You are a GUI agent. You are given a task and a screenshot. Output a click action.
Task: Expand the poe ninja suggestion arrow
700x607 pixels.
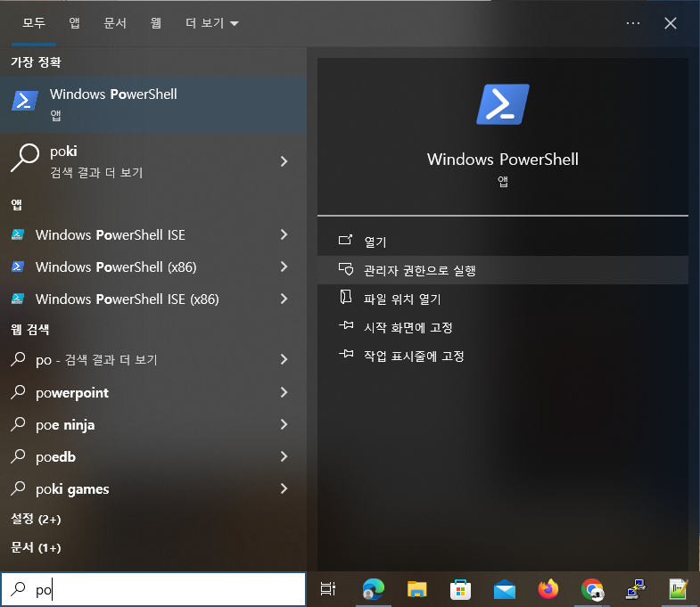pyautogui.click(x=284, y=425)
